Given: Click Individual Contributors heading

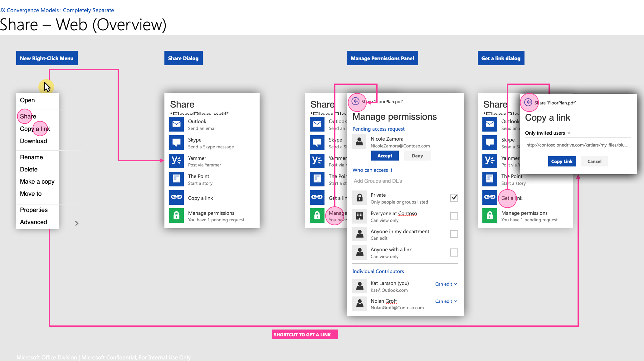Looking at the screenshot, I should [x=378, y=271].
